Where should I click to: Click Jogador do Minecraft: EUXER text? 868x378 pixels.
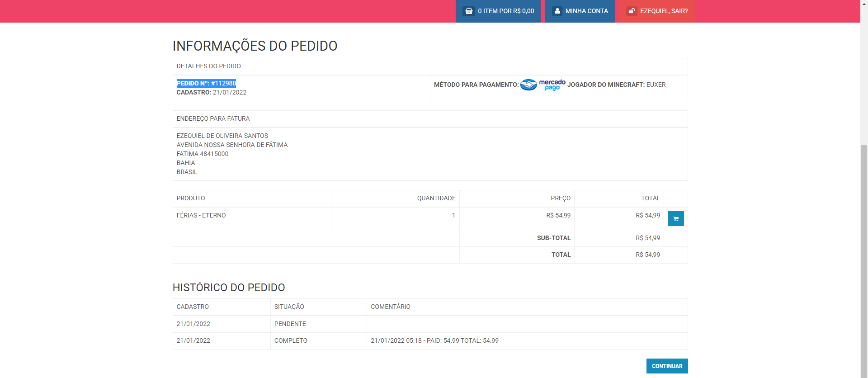coord(616,85)
